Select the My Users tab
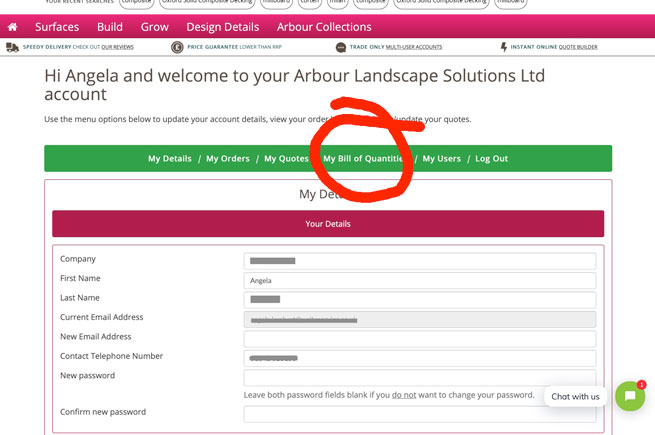 tap(442, 159)
